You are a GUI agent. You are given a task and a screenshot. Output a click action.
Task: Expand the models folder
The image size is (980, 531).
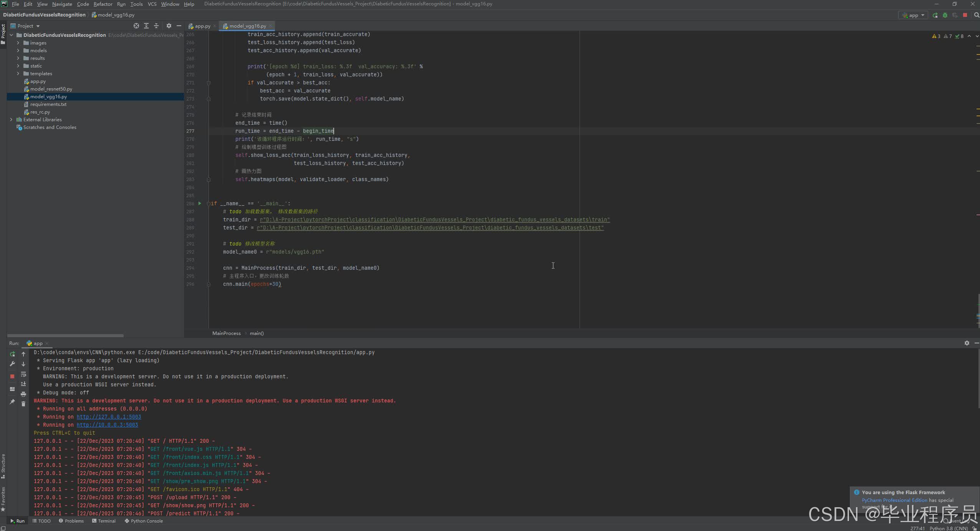pos(18,51)
